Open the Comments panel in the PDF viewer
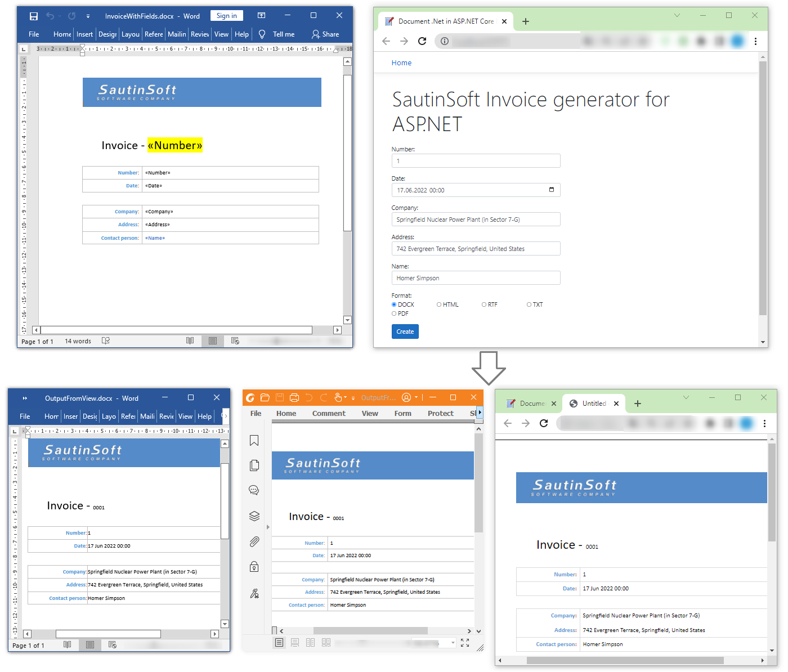 click(254, 490)
